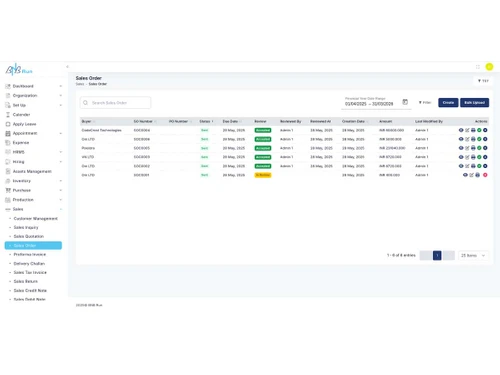View the VN LTD order (eye icon)
500x375 pixels.
point(461,157)
